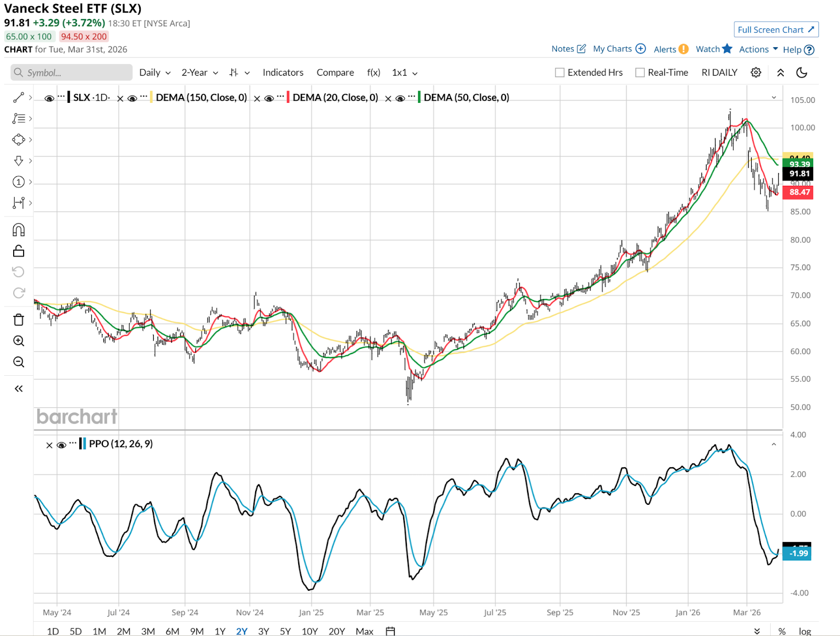Switch to dark mode moon icon
Screen dimensions: 840x636
[802, 72]
